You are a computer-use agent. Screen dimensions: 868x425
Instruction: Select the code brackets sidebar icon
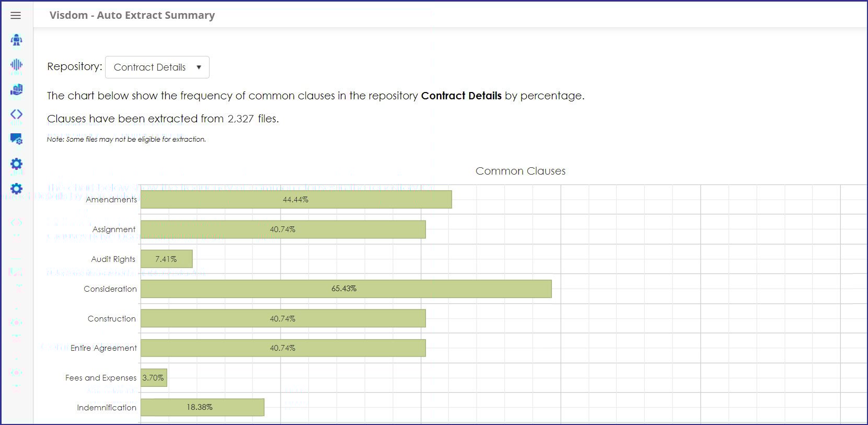click(x=16, y=114)
